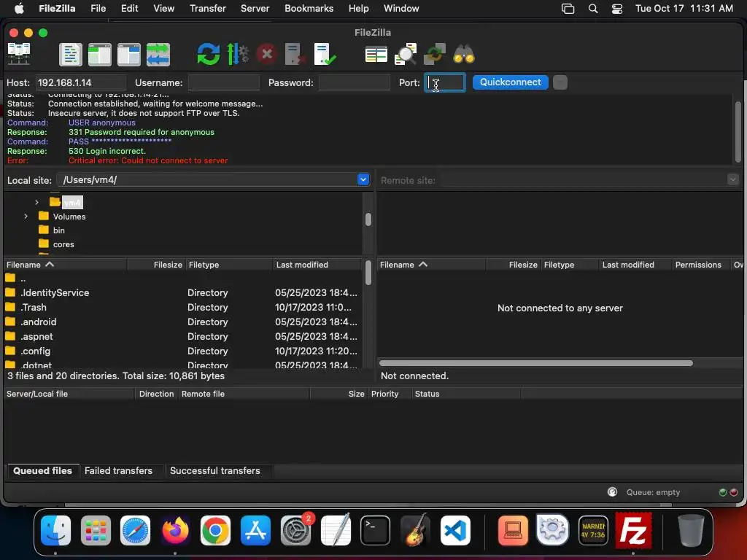Cancel the current operation (red X)
The height and width of the screenshot is (560, 747).
[267, 54]
